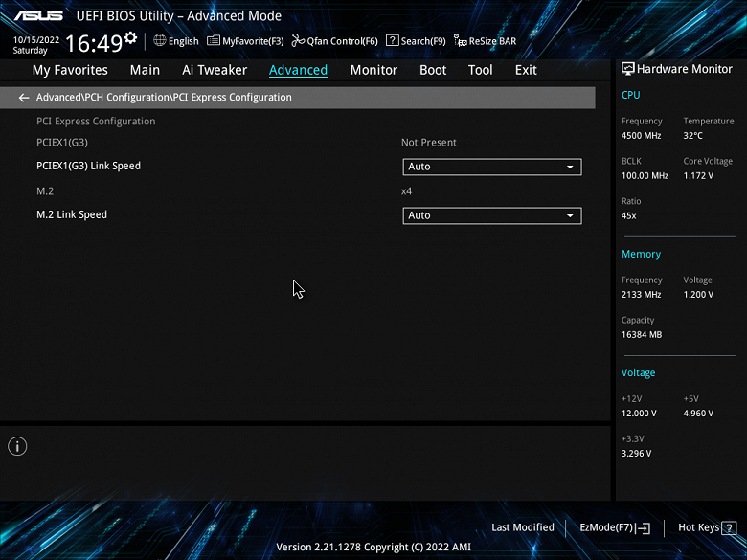747x560 pixels.
Task: Click the Core Voltage 1.172 V value
Action: pos(698,176)
